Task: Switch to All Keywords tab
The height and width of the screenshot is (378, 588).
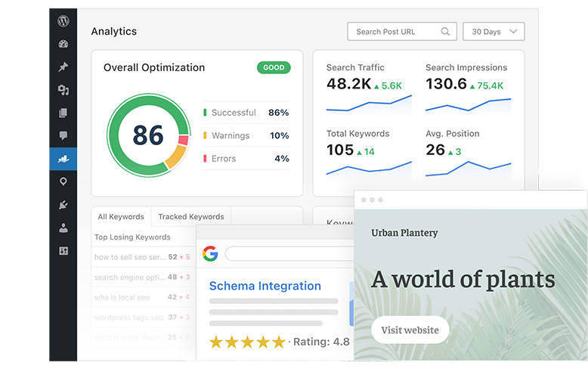Action: click(x=121, y=217)
